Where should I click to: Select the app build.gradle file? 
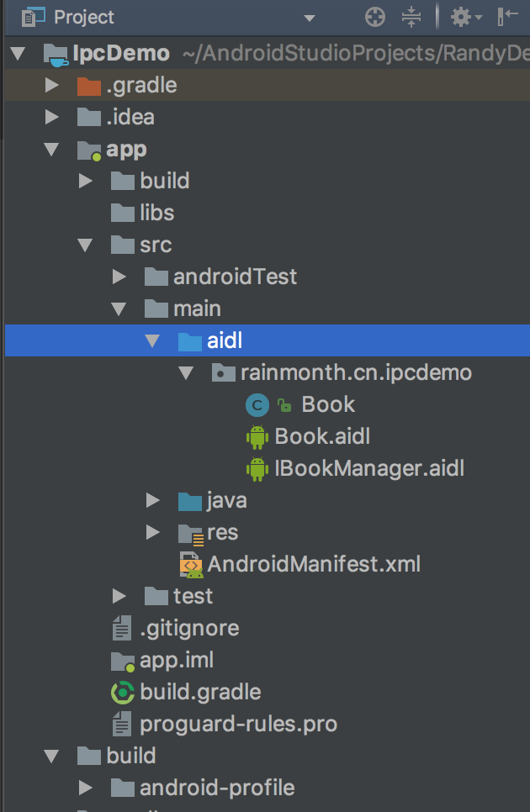200,692
